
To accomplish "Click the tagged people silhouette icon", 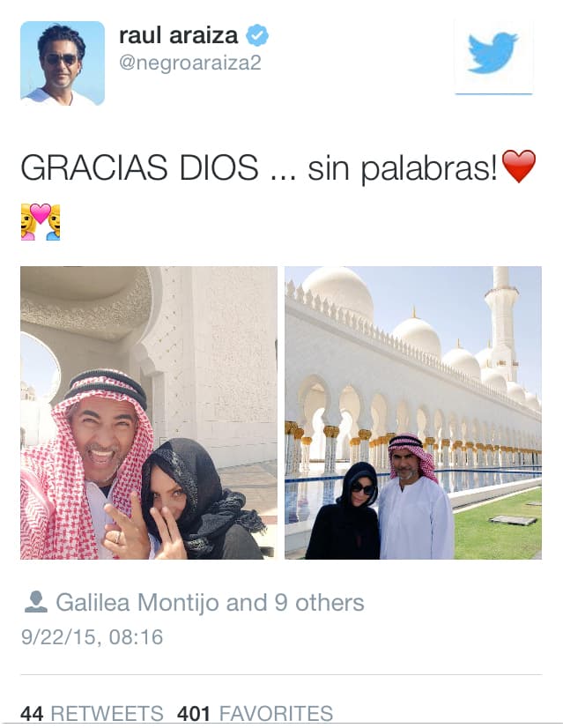I will [x=35, y=602].
